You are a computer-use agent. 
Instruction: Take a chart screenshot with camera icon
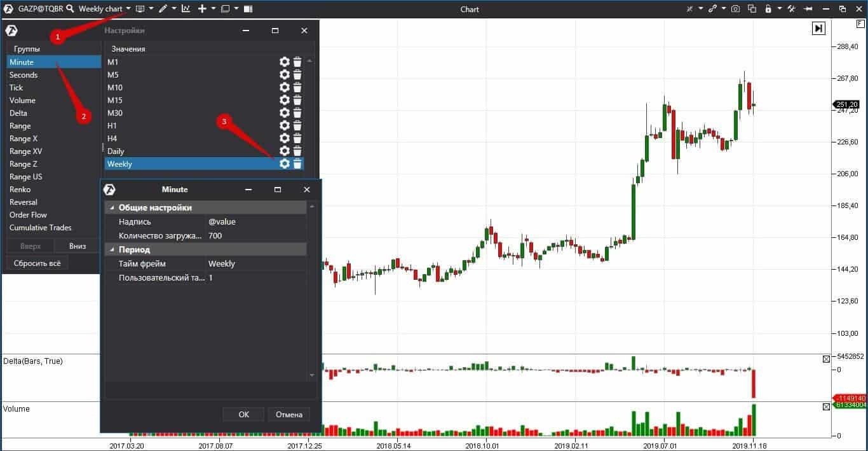[735, 9]
